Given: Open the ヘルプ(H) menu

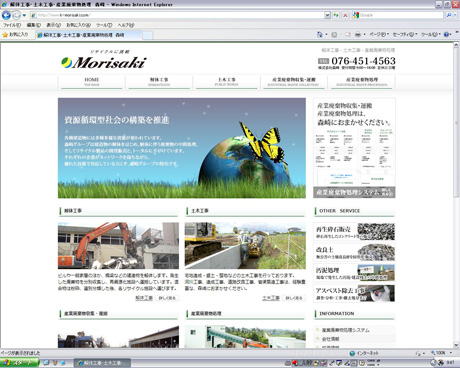Looking at the screenshot, I should point(126,25).
